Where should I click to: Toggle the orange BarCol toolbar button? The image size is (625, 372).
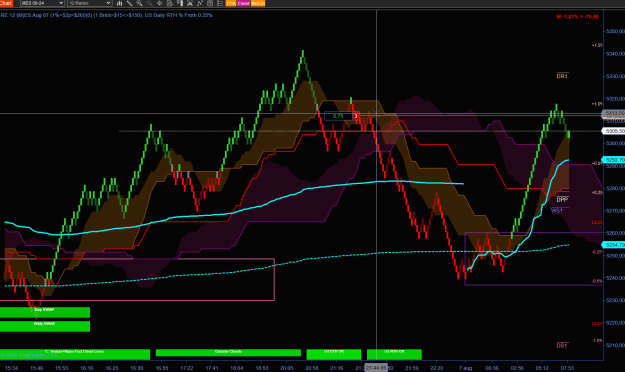coord(258,3)
